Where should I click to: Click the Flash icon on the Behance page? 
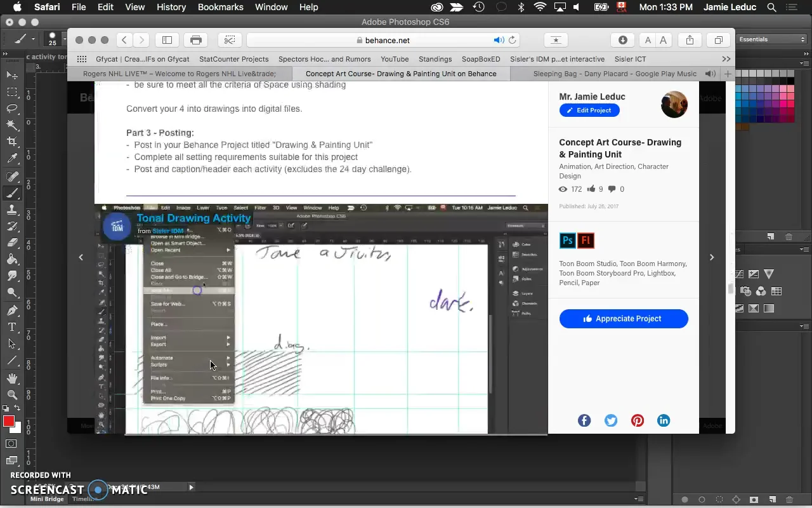pos(586,241)
